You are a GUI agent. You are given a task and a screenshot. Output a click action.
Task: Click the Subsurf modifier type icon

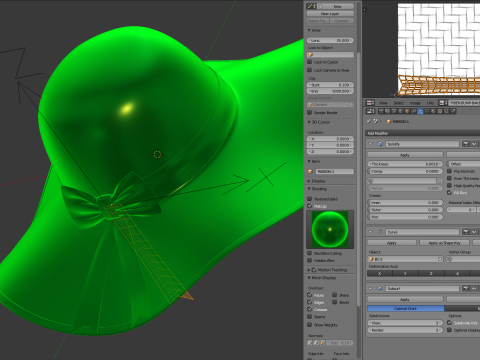click(380, 288)
